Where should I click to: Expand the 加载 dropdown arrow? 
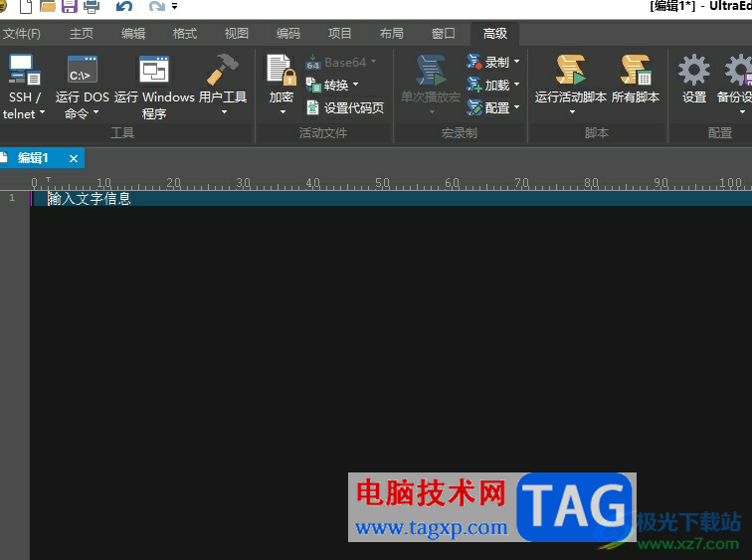(x=516, y=85)
